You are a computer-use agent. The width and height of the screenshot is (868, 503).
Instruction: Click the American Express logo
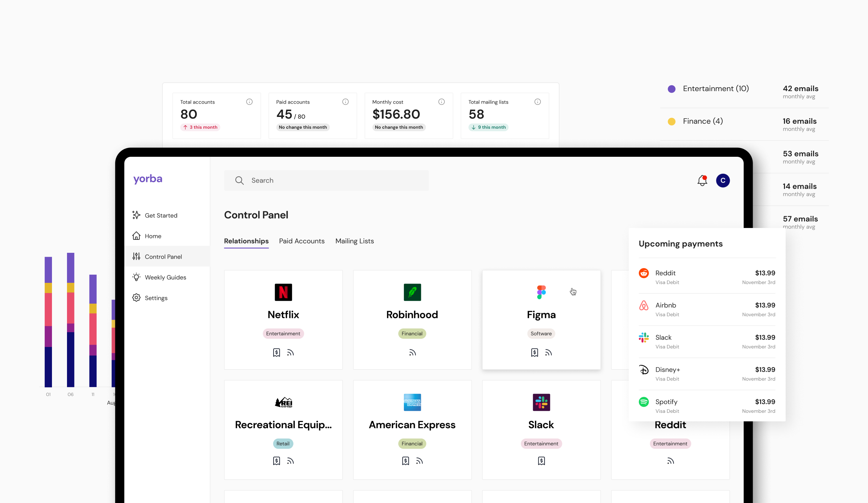click(x=412, y=402)
